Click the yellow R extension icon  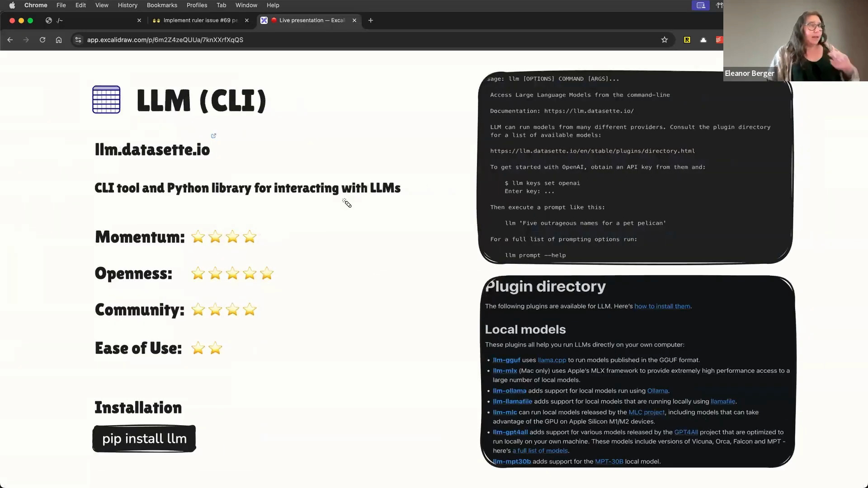coord(687,40)
